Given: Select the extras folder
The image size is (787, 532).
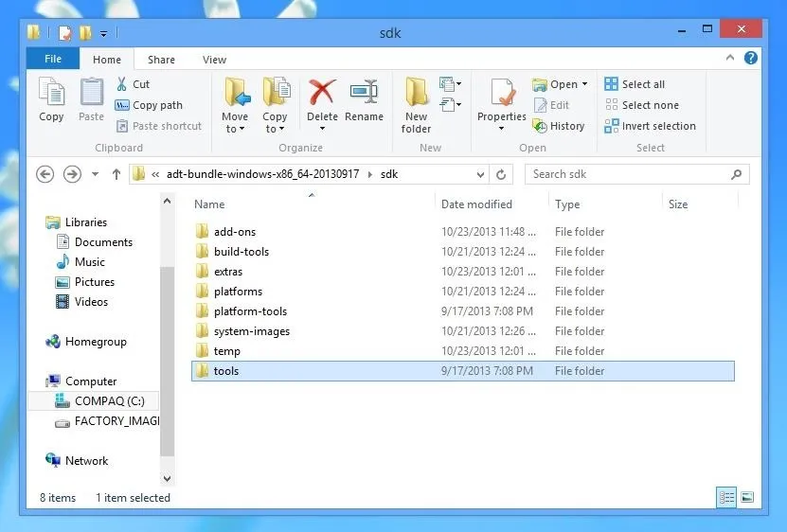Looking at the screenshot, I should pos(463,272).
